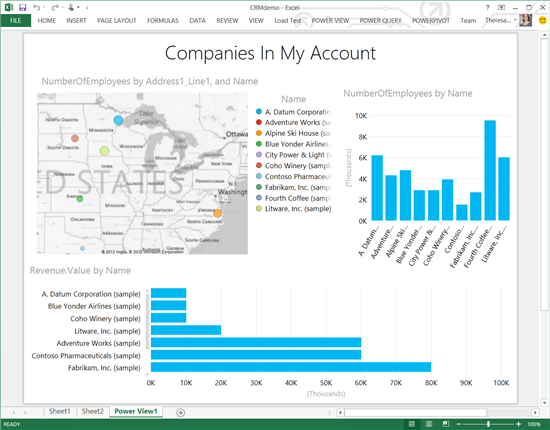Click the Litware, Inc. revenue bar
This screenshot has width=550, height=430.
186,330
